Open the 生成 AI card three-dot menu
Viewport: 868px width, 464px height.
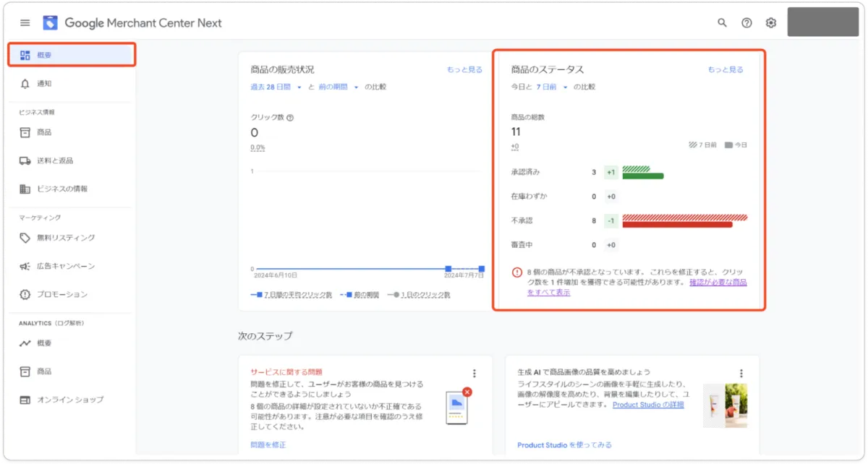[741, 374]
